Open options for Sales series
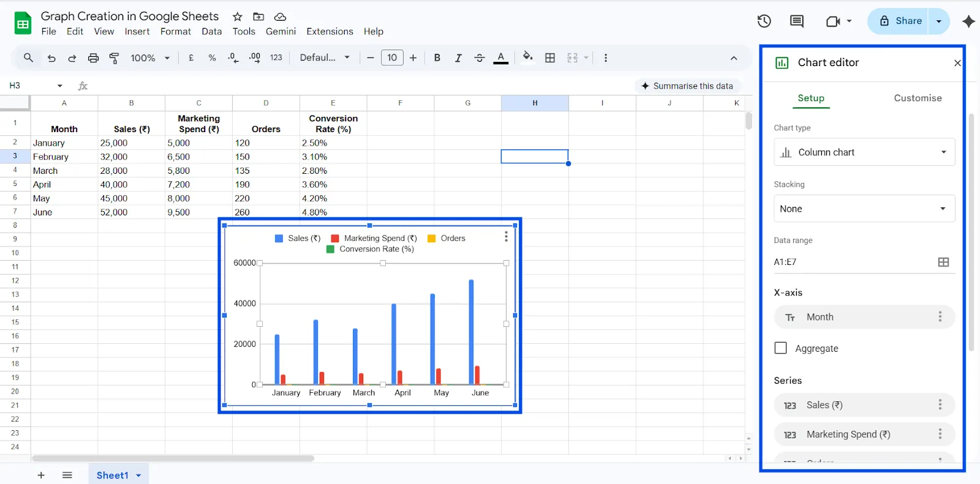The width and height of the screenshot is (980, 484). coord(940,404)
